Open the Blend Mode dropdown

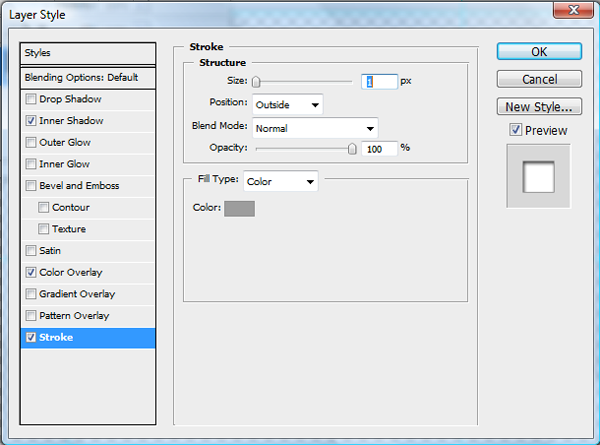[x=315, y=128]
